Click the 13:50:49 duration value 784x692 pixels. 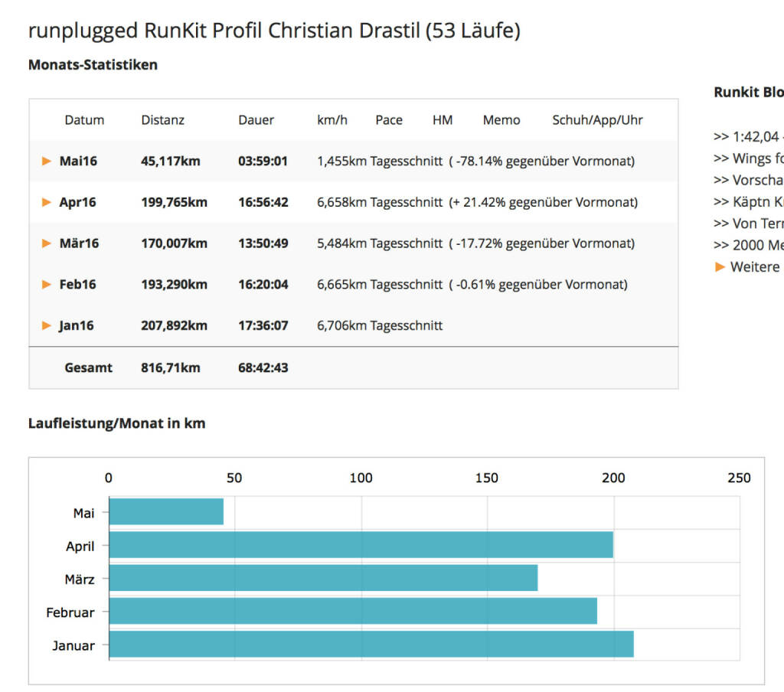pos(263,243)
